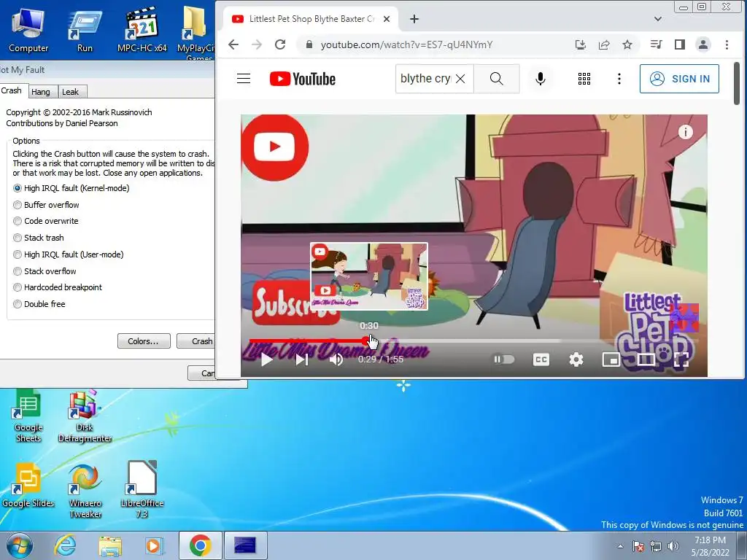Go forward in Chrome browser
747x560 pixels.
point(257,44)
